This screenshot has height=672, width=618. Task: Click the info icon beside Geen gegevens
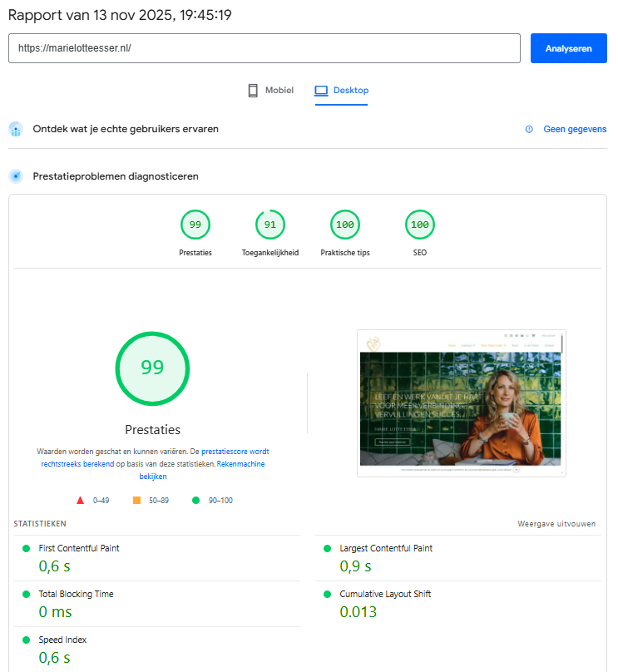point(529,129)
